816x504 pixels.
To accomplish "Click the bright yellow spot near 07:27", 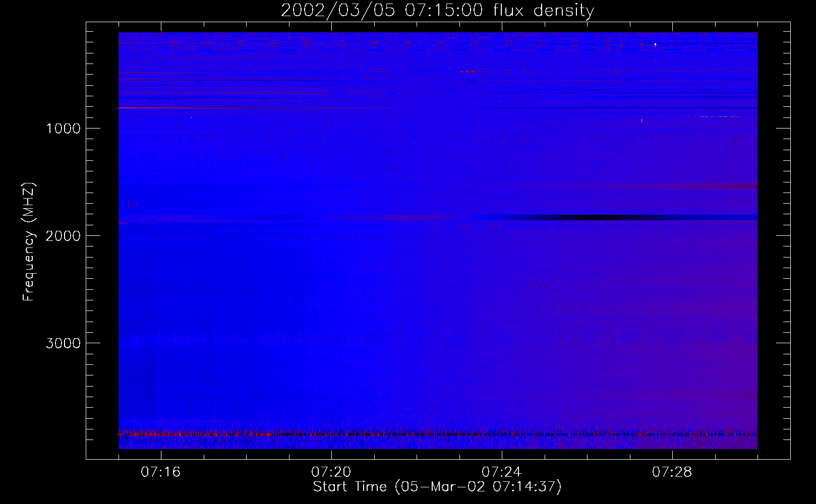I will tap(655, 44).
